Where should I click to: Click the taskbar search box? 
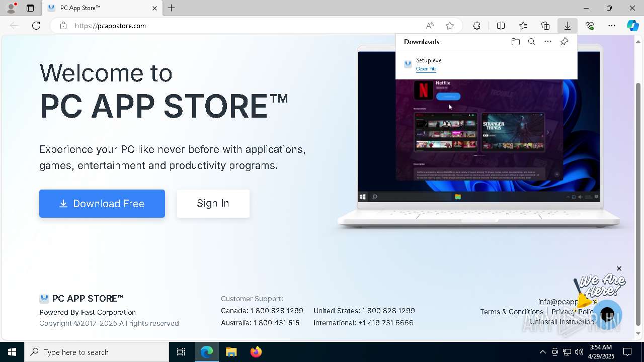click(x=97, y=352)
